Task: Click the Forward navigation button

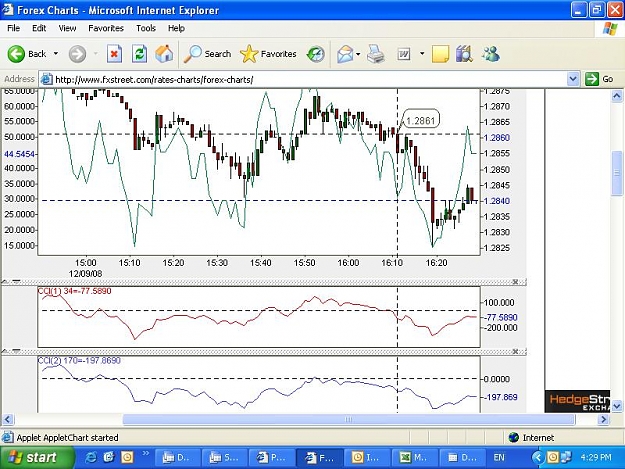Action: click(x=77, y=54)
